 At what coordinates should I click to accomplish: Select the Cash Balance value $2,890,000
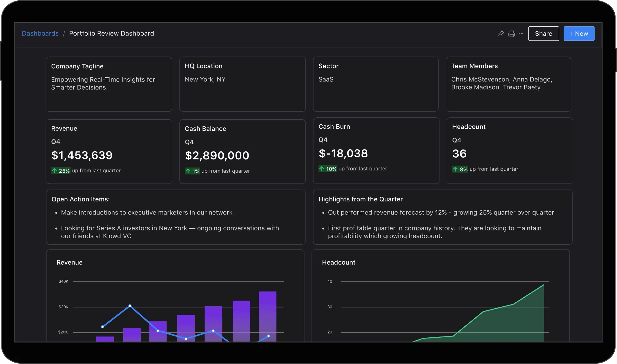point(217,156)
